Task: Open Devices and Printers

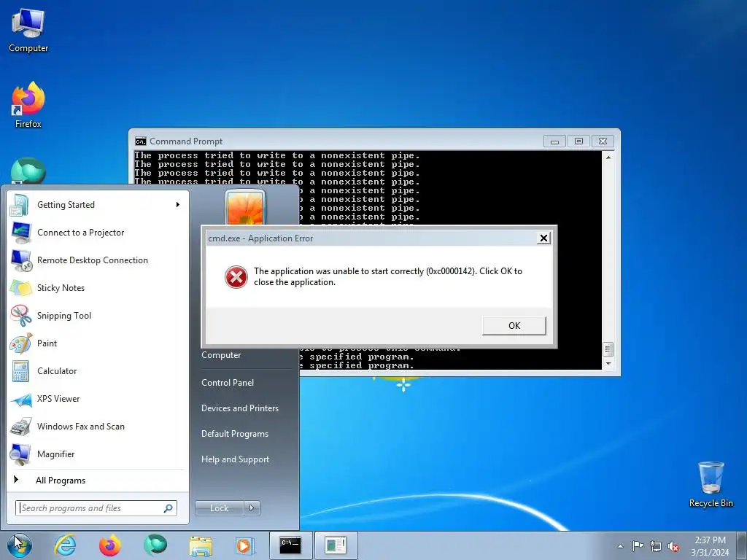Action: click(239, 408)
